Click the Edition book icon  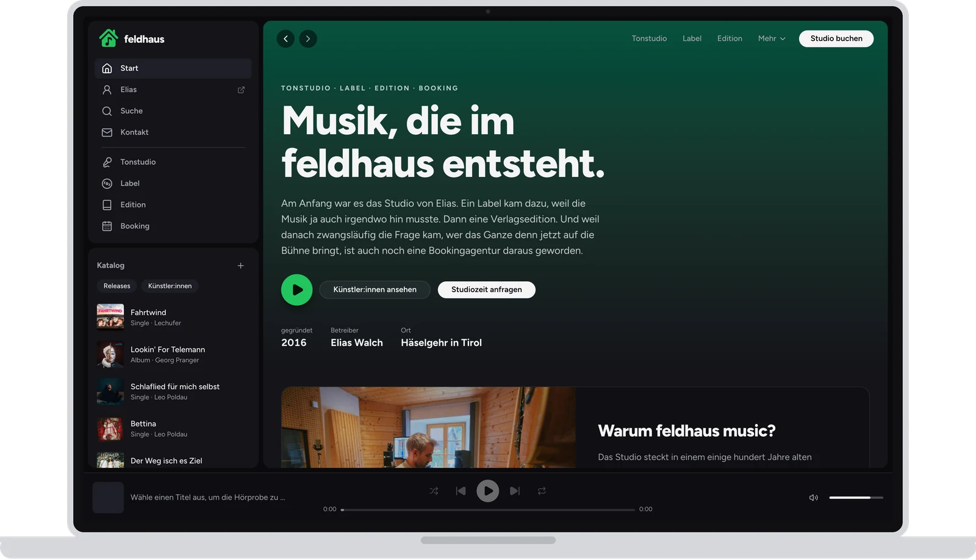tap(107, 205)
